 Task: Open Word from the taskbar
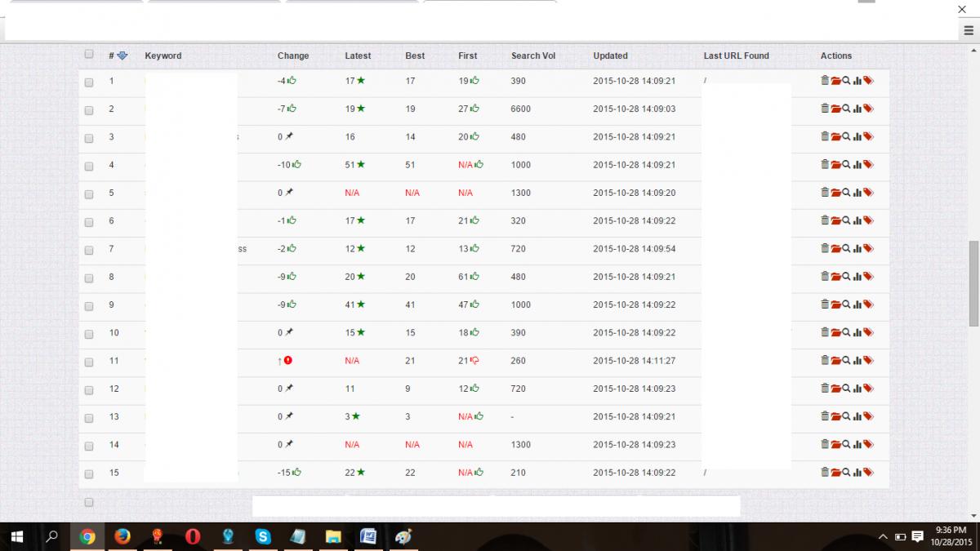368,536
